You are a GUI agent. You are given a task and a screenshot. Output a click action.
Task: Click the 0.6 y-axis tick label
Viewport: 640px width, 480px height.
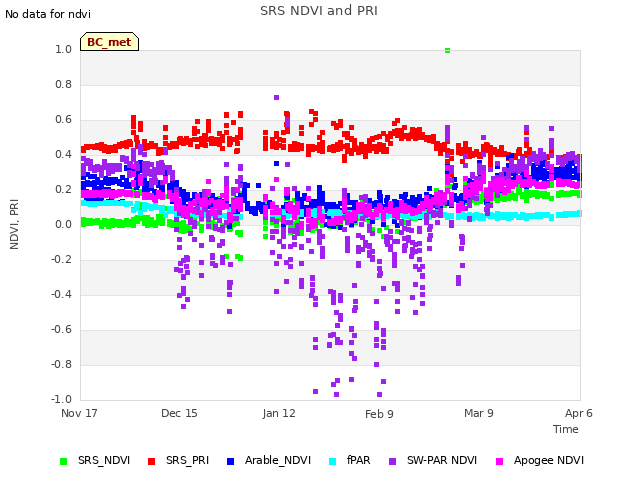(64, 120)
